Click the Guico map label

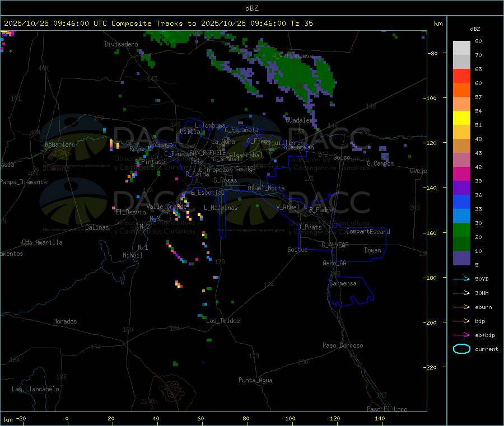[342, 157]
